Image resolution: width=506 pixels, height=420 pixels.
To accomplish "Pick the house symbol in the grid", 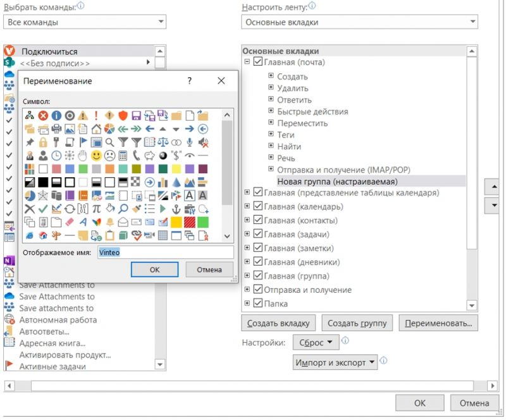I will pos(96,129).
